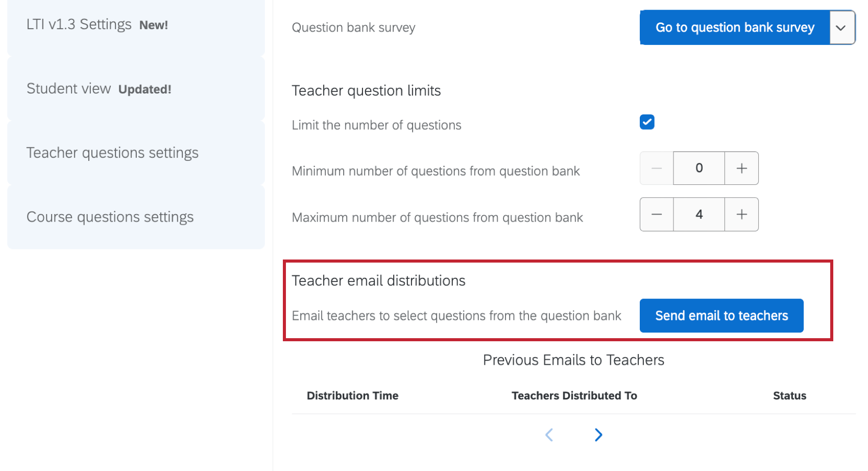Expand question bank survey dropdown arrow
Viewport: 868px width, 471px height.
841,28
